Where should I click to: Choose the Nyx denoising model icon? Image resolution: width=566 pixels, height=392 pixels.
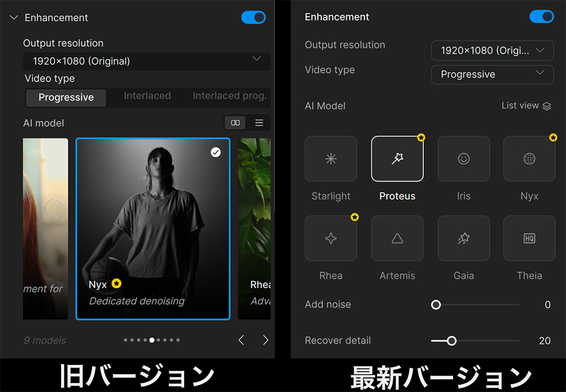click(x=529, y=159)
